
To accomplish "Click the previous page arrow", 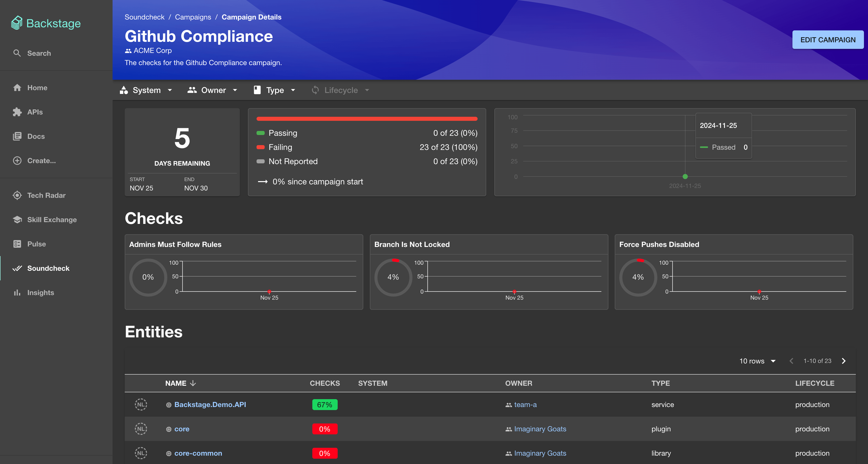I will point(791,361).
